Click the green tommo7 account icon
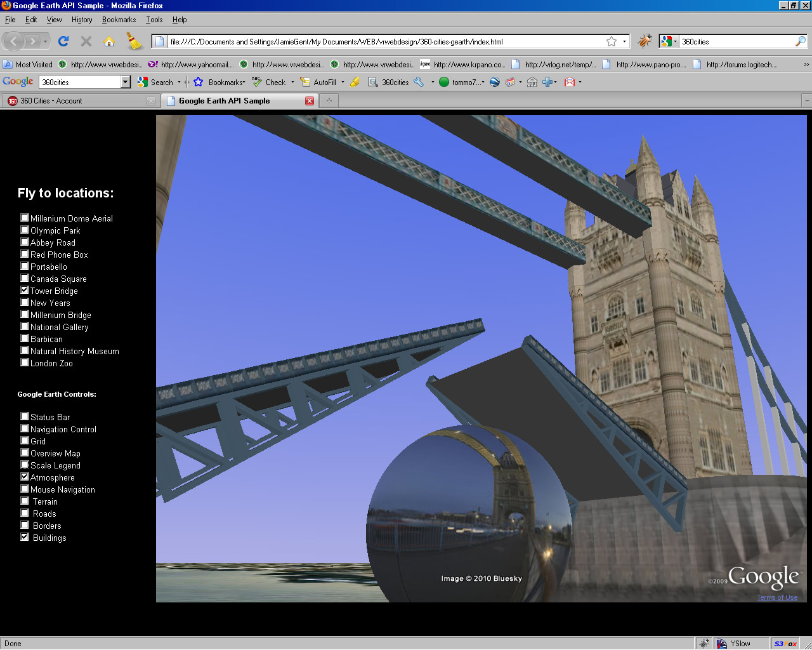This screenshot has height=650, width=812. [444, 82]
